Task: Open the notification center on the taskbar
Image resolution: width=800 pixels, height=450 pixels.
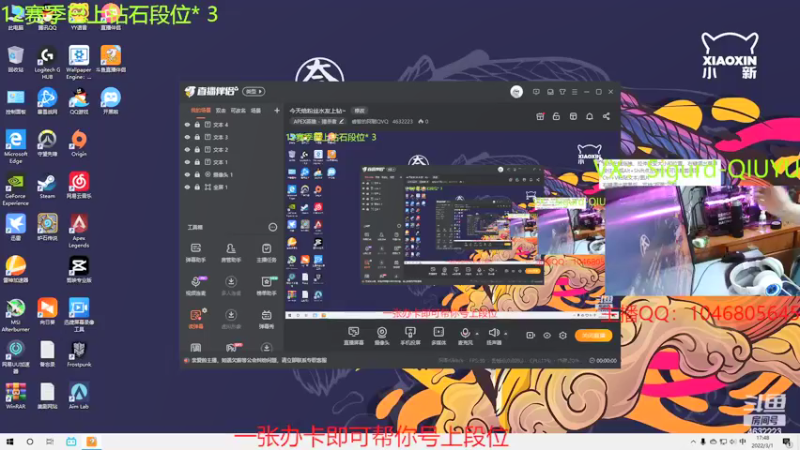Action: pyautogui.click(x=787, y=442)
